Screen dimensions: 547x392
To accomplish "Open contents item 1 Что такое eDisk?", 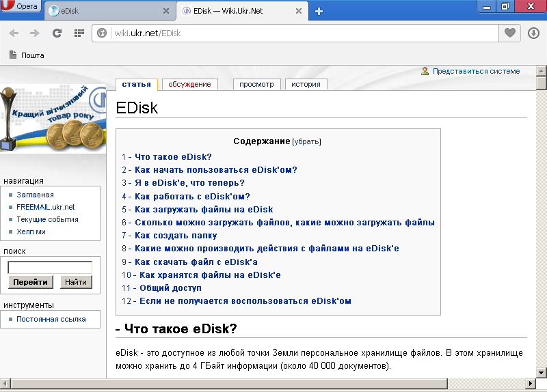I will click(167, 157).
